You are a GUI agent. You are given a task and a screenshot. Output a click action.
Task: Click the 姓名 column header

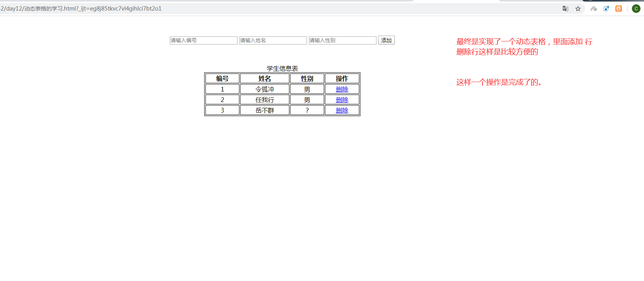click(265, 79)
